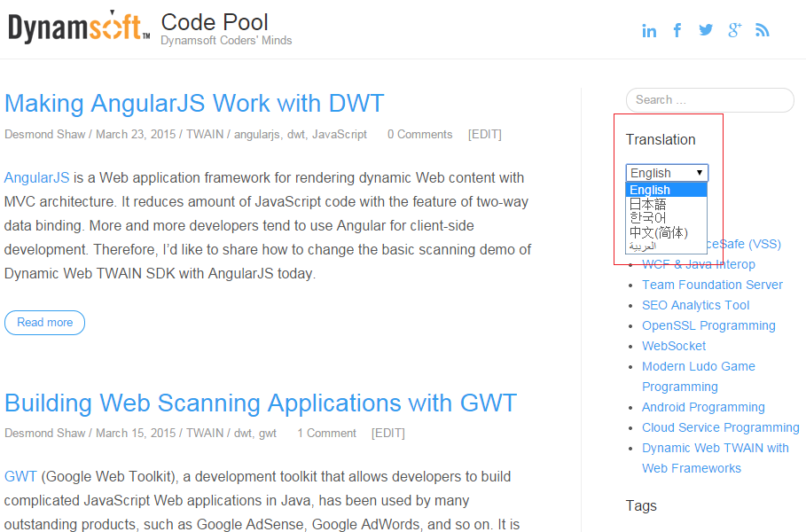Select 한국어 from the translation list
Image resolution: width=806 pixels, height=532 pixels.
point(647,218)
